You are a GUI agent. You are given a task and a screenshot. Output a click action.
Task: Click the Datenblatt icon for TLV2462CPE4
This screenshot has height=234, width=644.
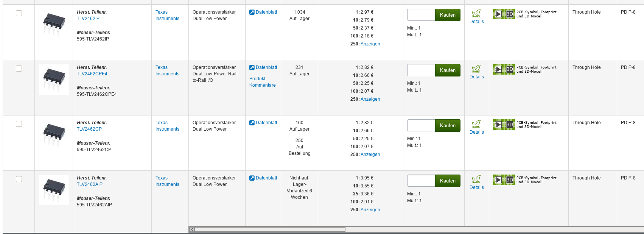coord(252,67)
